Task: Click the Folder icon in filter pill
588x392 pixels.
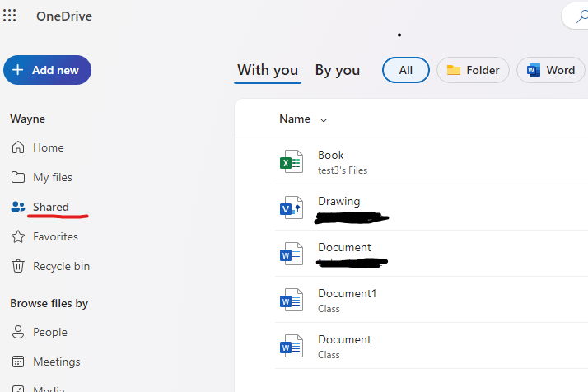Action: pos(454,70)
